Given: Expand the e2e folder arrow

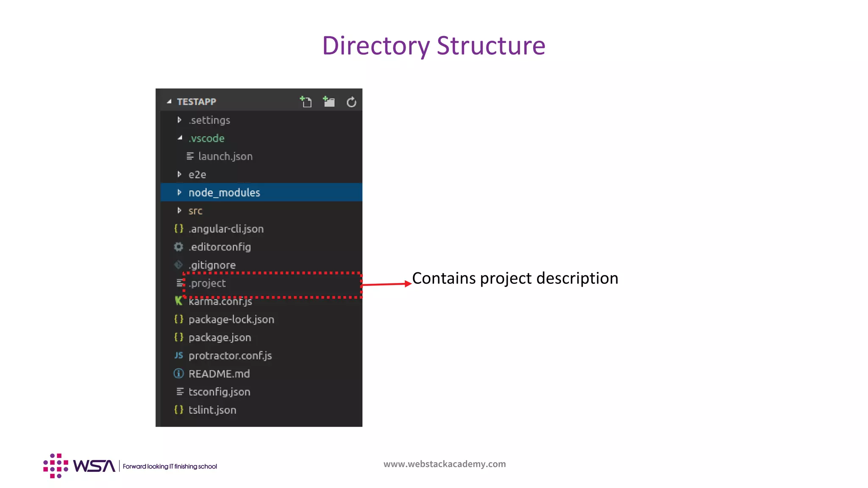Looking at the screenshot, I should [179, 175].
